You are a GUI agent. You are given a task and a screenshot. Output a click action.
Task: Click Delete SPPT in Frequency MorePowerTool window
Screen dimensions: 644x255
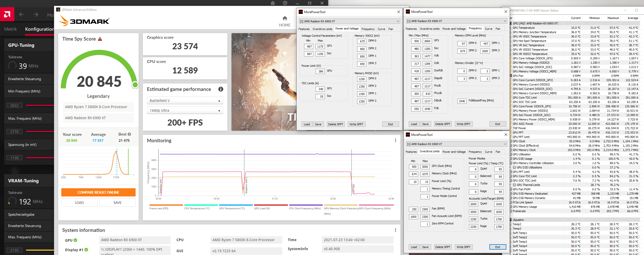tap(442, 124)
